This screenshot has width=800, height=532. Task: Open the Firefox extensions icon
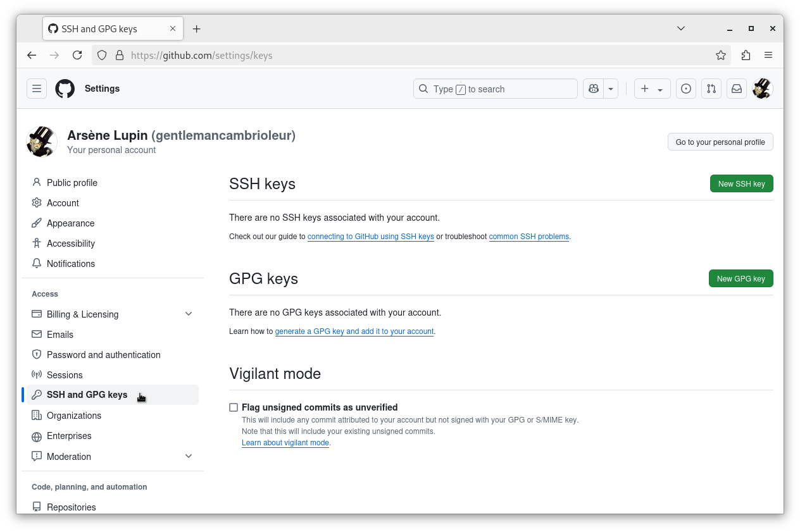[x=746, y=56]
